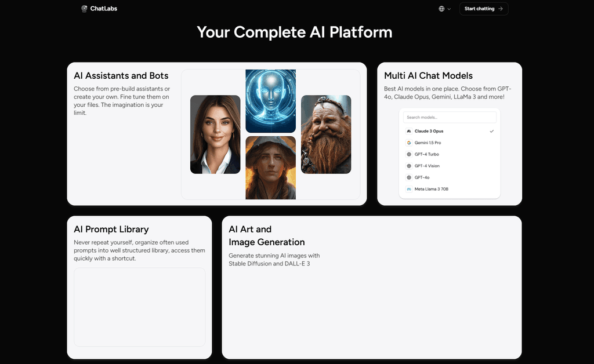This screenshot has width=594, height=364.
Task: Click the Search models input field
Action: pos(450,117)
